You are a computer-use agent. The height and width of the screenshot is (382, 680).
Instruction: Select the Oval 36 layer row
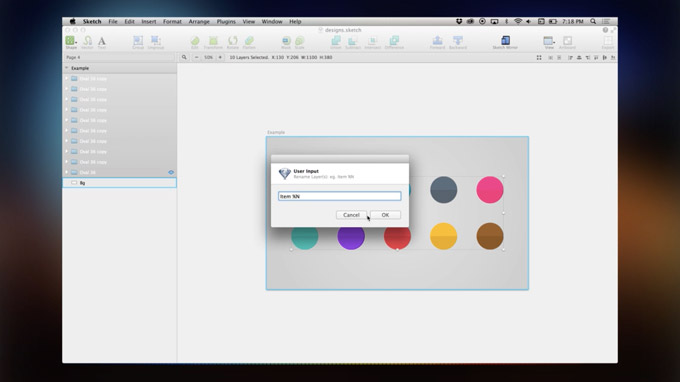pyautogui.click(x=119, y=172)
